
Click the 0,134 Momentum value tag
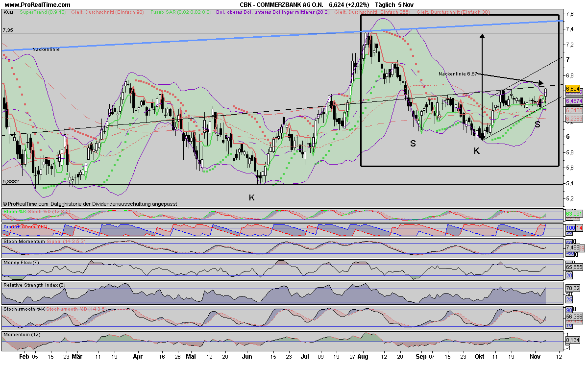[573, 340]
